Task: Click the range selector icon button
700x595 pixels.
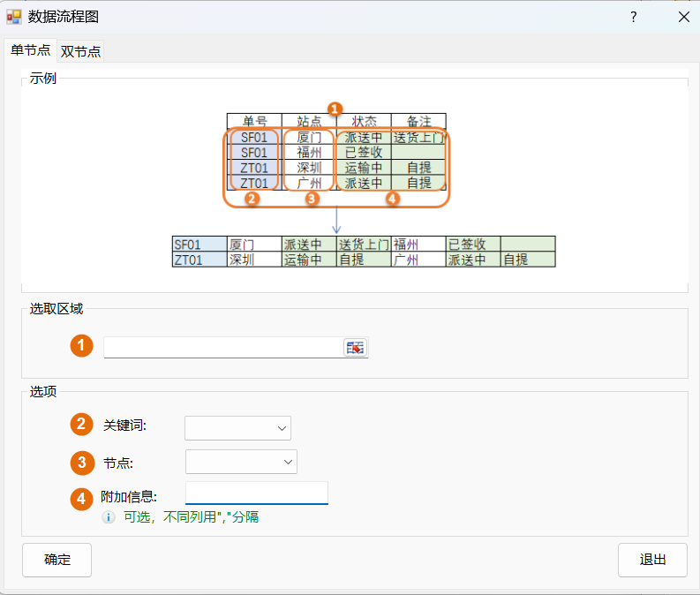Action: (x=356, y=347)
